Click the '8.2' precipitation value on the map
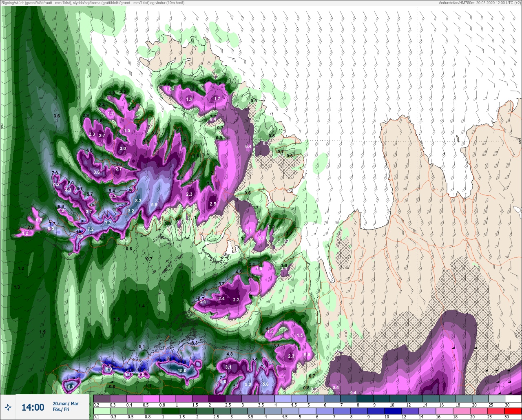Screen dimensions: 522x420 coord(131,211)
